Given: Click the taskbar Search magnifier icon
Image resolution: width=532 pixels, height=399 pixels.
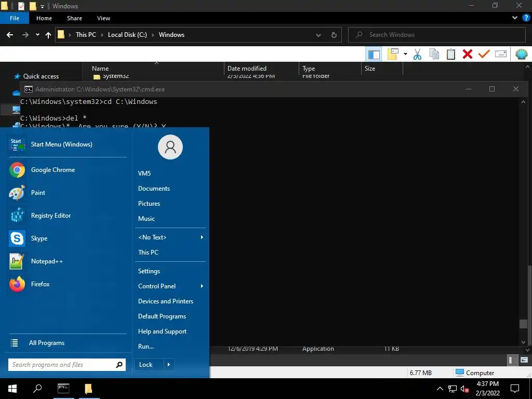Looking at the screenshot, I should 37,388.
